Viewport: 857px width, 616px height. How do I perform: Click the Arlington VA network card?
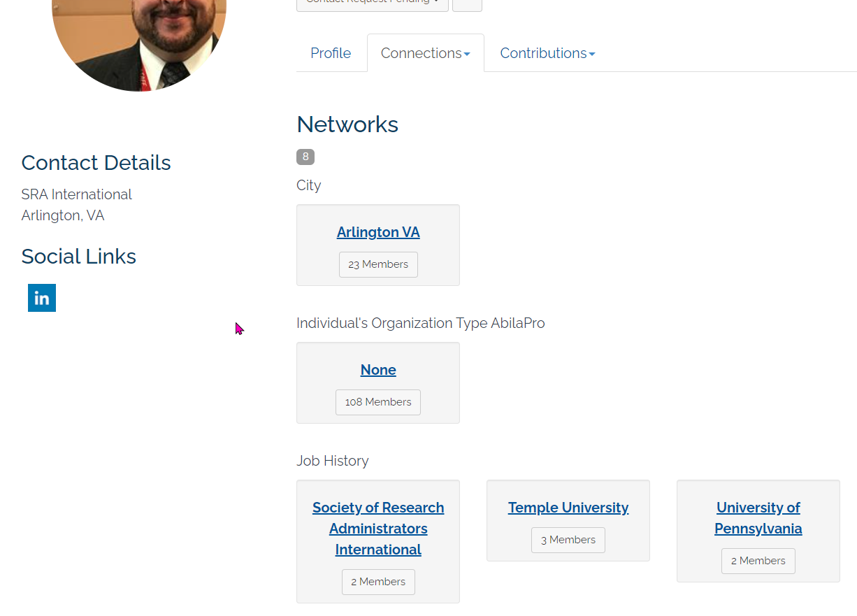[378, 245]
